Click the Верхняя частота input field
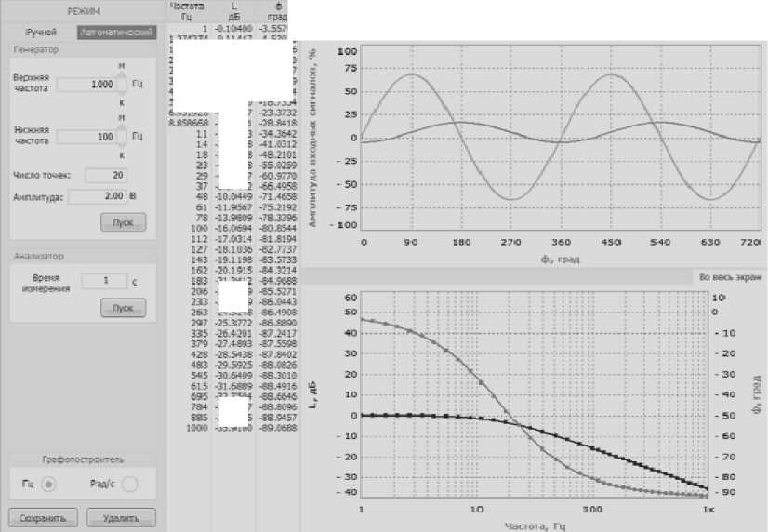 (x=86, y=84)
